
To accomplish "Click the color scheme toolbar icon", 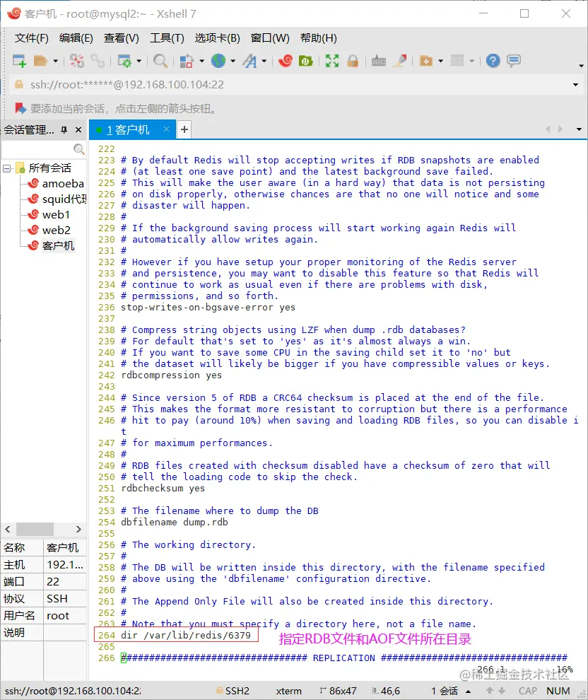I will tap(187, 61).
